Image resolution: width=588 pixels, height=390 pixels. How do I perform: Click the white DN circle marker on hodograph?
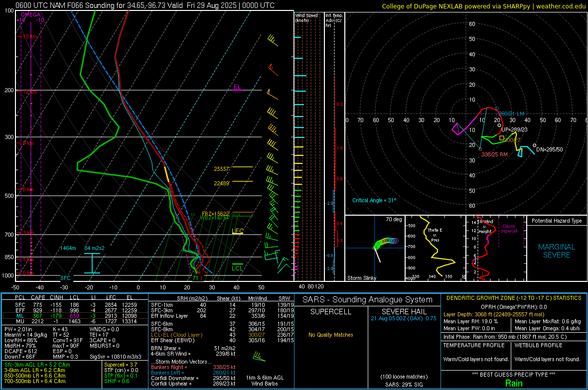[534, 145]
